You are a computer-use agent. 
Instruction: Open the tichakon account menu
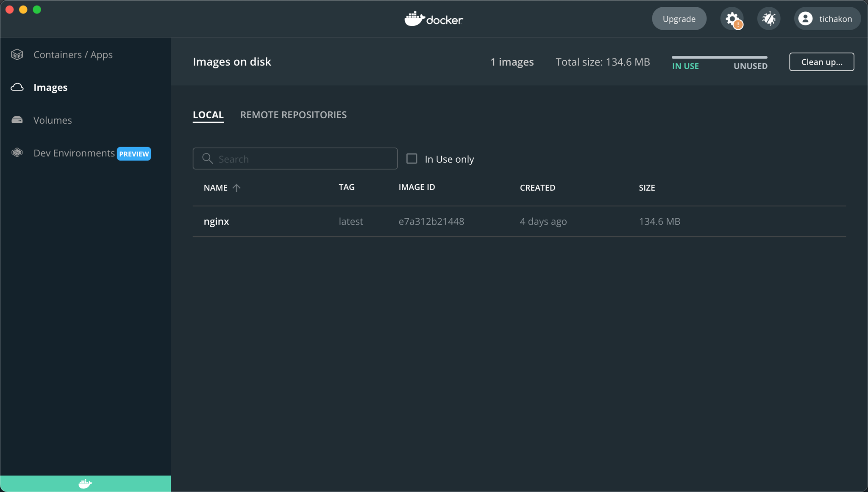point(826,19)
